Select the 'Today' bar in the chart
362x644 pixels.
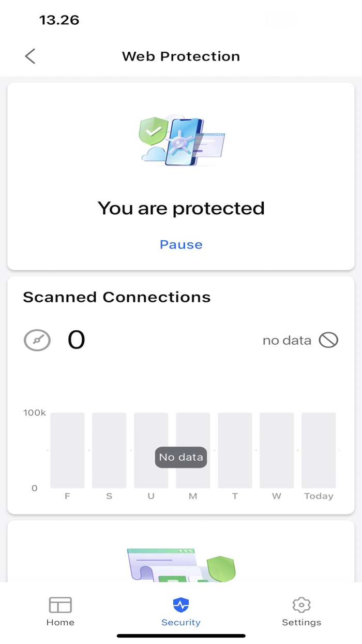tap(319, 449)
